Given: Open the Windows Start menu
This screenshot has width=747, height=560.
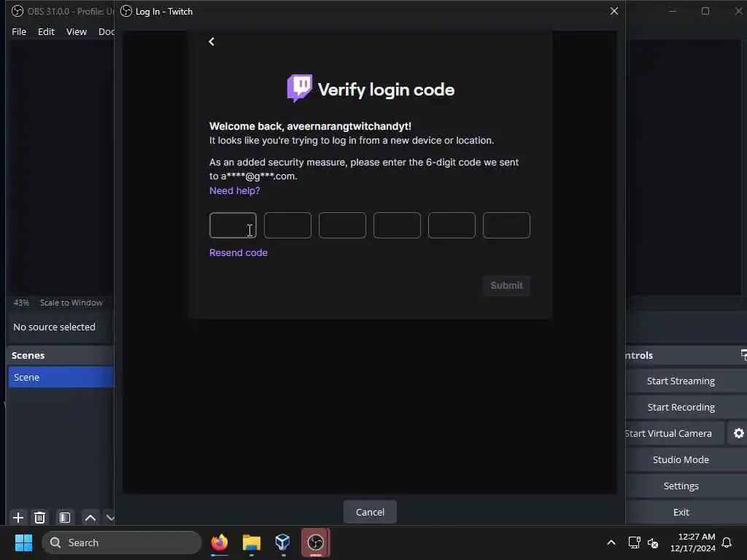Looking at the screenshot, I should click(x=23, y=542).
